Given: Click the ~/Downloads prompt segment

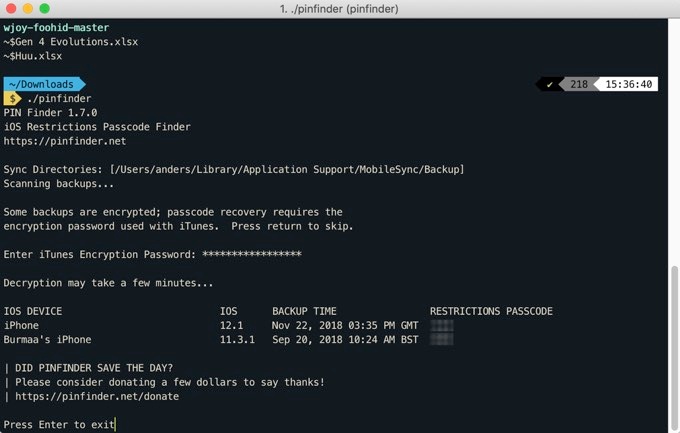Looking at the screenshot, I should pyautogui.click(x=42, y=85).
